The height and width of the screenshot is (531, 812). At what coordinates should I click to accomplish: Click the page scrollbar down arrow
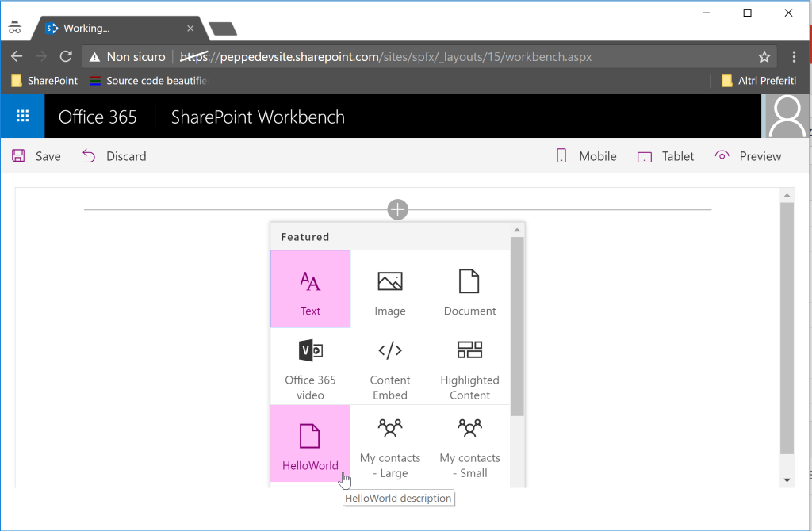click(x=787, y=480)
